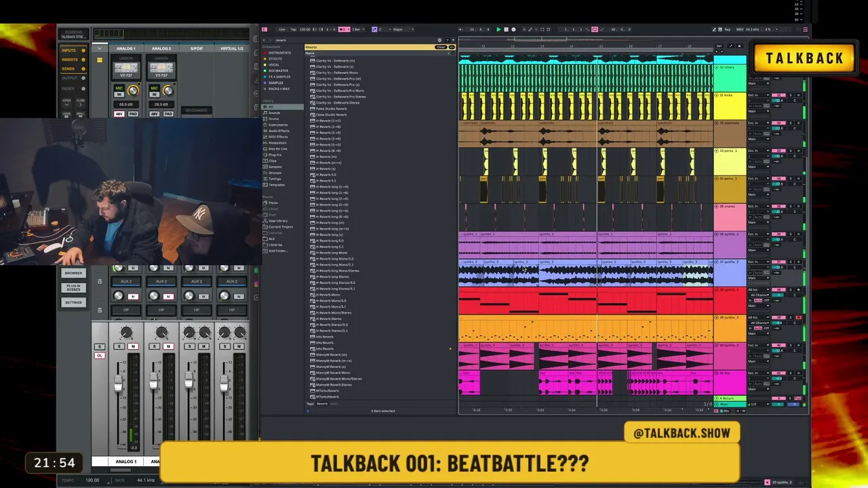Open the Ext. In dropdown on 31 kicks

(x=757, y=96)
